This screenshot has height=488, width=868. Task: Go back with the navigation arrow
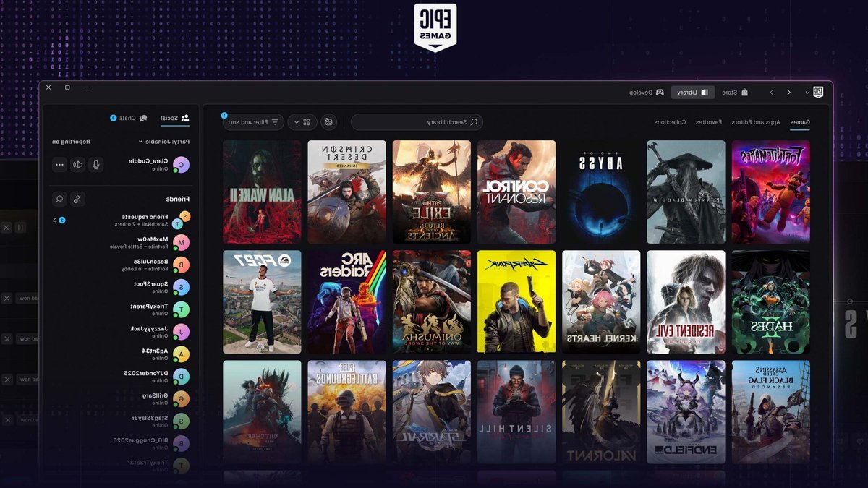pyautogui.click(x=788, y=93)
